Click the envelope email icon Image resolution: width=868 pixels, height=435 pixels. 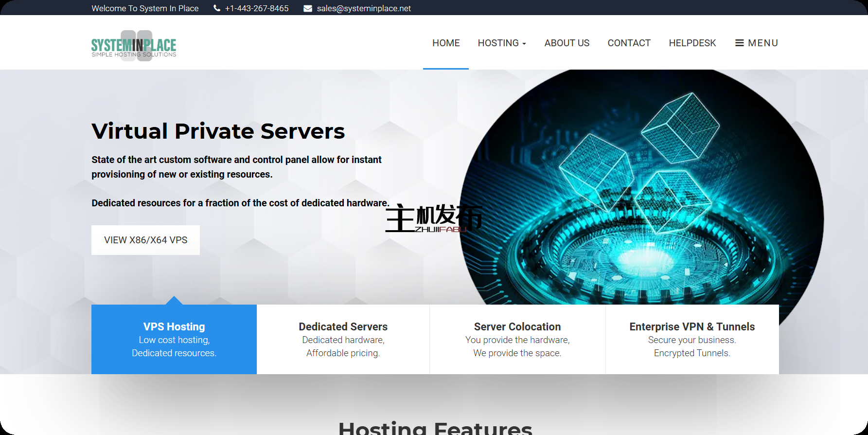click(308, 8)
